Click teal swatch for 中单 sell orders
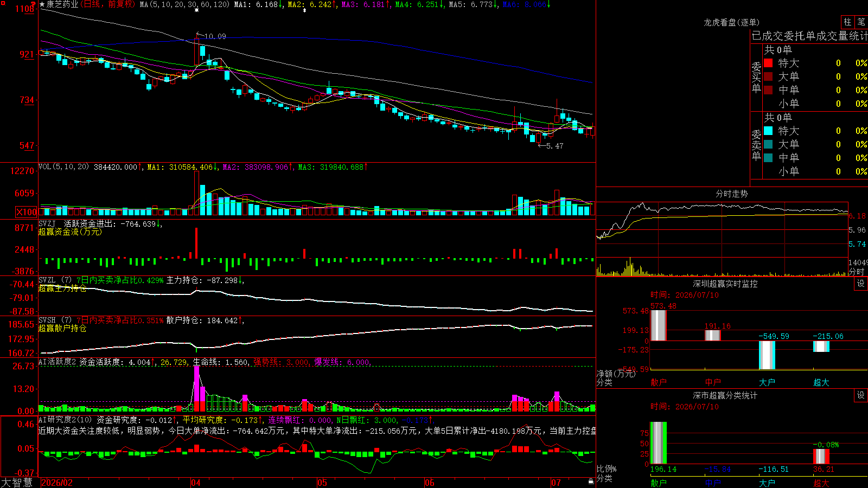This screenshot has height=488, width=868. [x=768, y=158]
